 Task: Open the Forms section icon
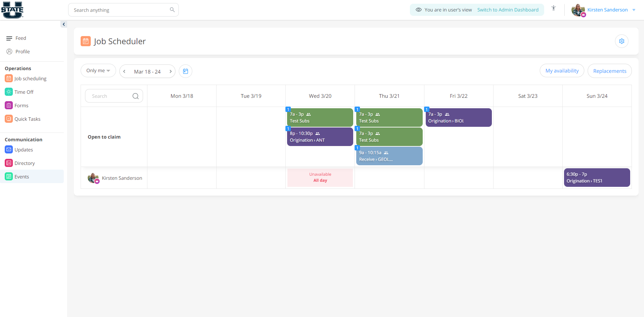pos(8,105)
